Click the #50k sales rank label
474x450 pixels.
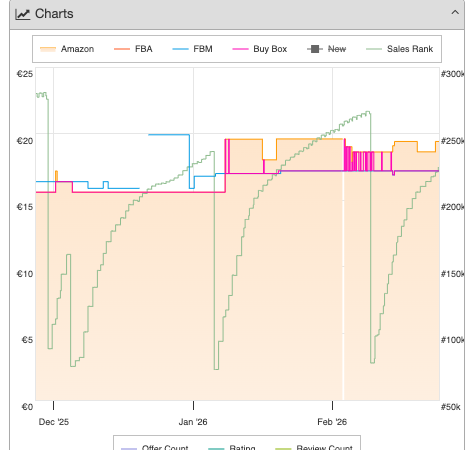(451, 407)
